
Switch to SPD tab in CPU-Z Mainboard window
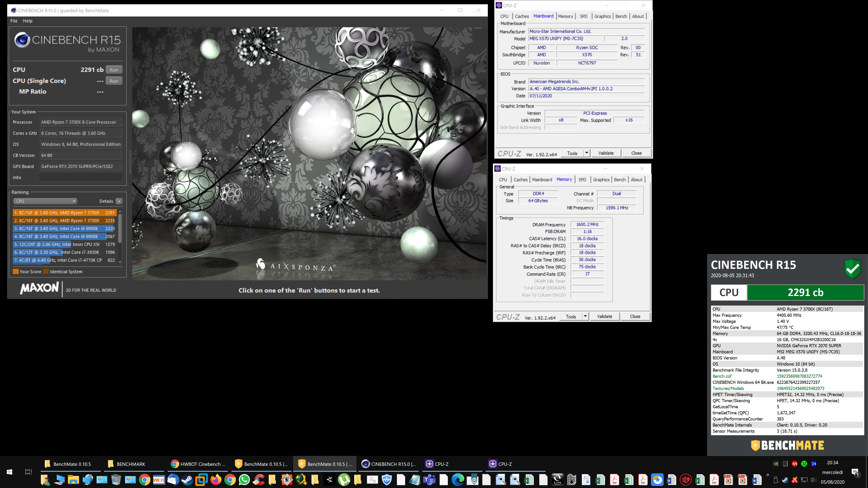pos(584,16)
